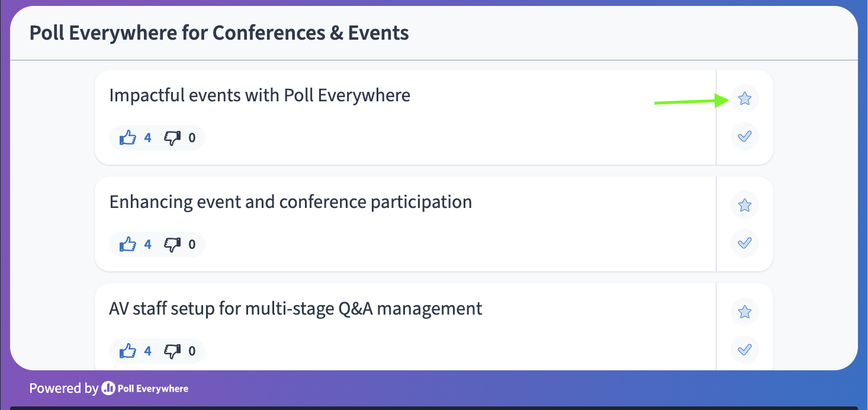868x410 pixels.
Task: Mark 'Enhancing event and conference participation' as checked
Action: pos(745,243)
